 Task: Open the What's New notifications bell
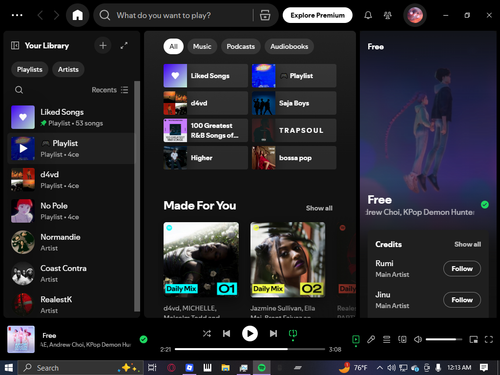pos(368,15)
